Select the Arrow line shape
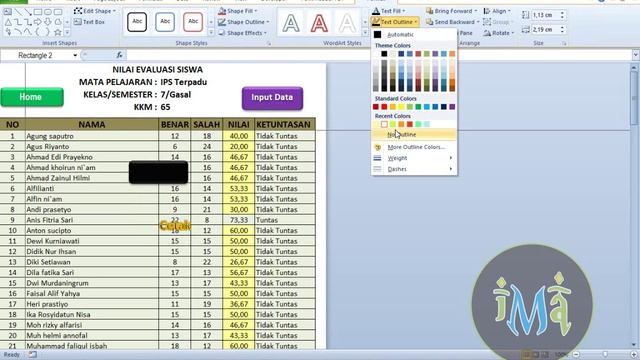 click(28, 12)
